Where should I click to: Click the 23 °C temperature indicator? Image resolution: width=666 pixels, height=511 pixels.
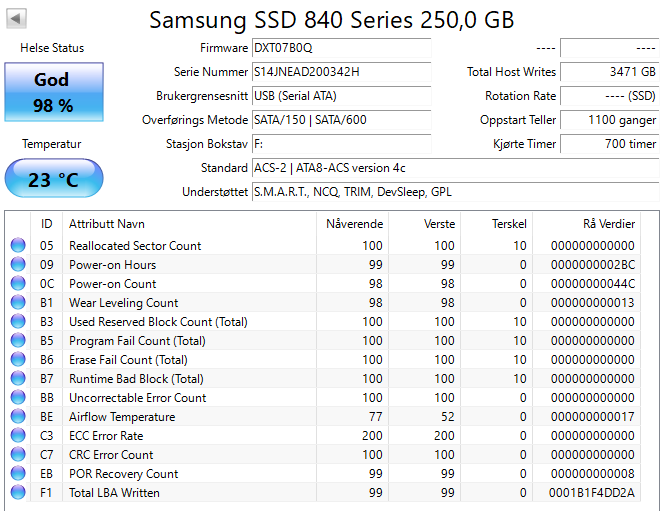click(52, 180)
